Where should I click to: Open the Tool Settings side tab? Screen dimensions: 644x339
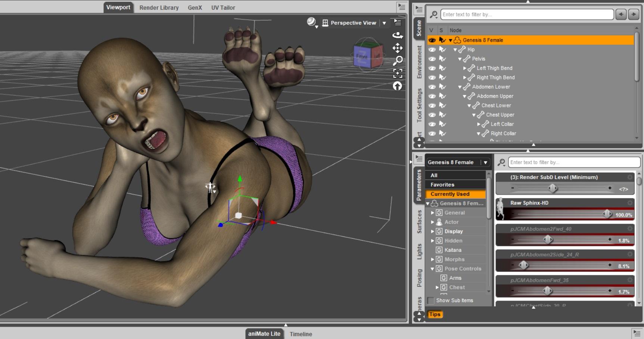tap(419, 105)
